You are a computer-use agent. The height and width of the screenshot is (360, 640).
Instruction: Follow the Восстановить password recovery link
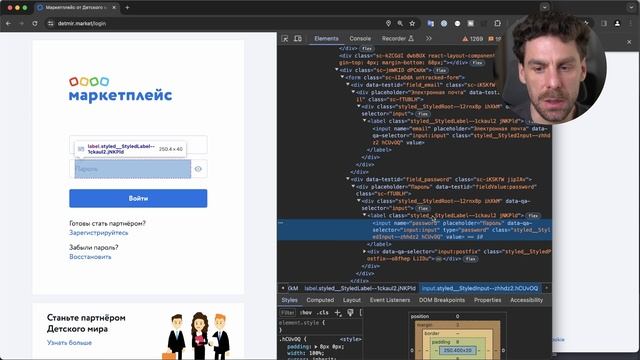pos(90,257)
